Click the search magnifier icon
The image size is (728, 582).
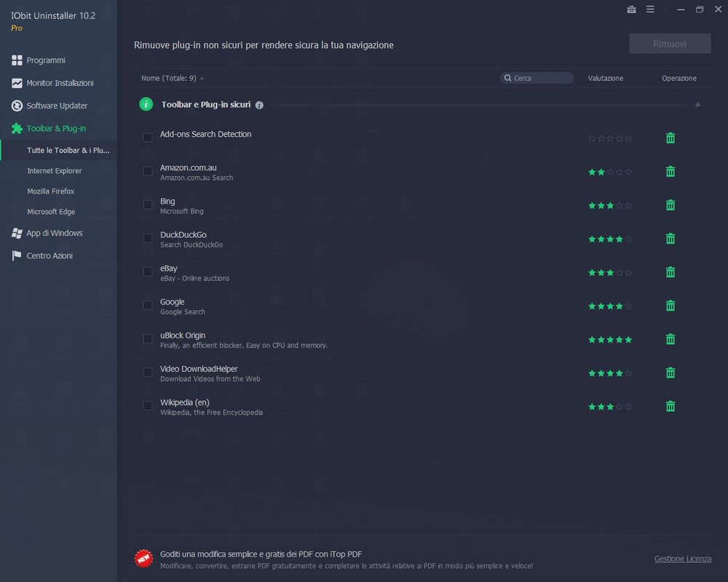507,78
